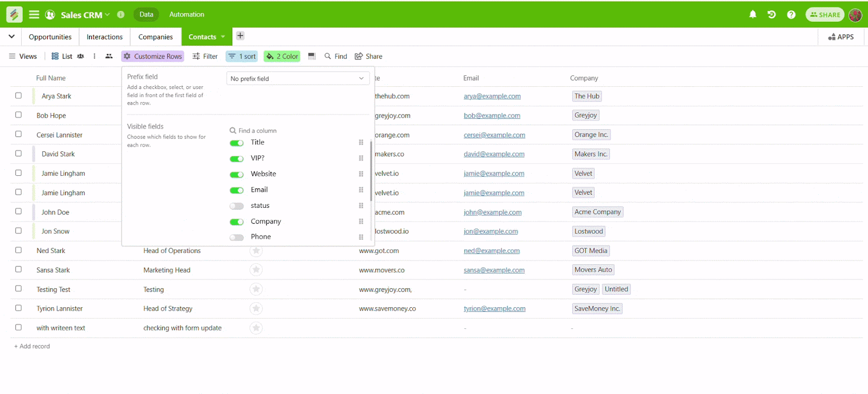Open arya@example.com email link
This screenshot has width=868, height=394.
click(492, 97)
